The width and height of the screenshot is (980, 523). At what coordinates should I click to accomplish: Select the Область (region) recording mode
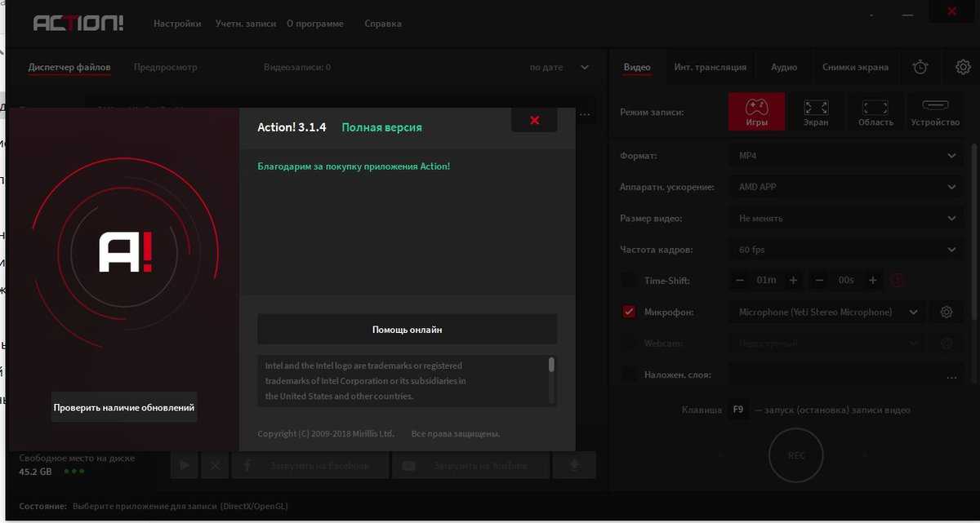(875, 112)
